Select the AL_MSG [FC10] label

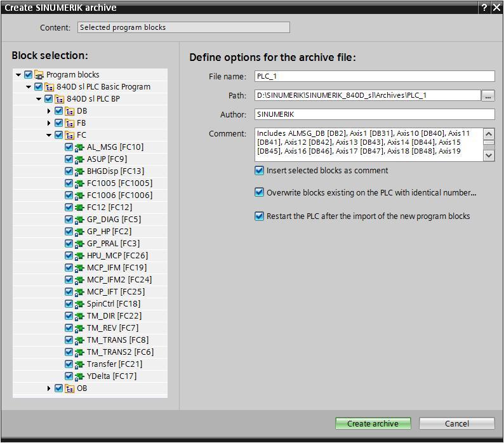pos(115,147)
